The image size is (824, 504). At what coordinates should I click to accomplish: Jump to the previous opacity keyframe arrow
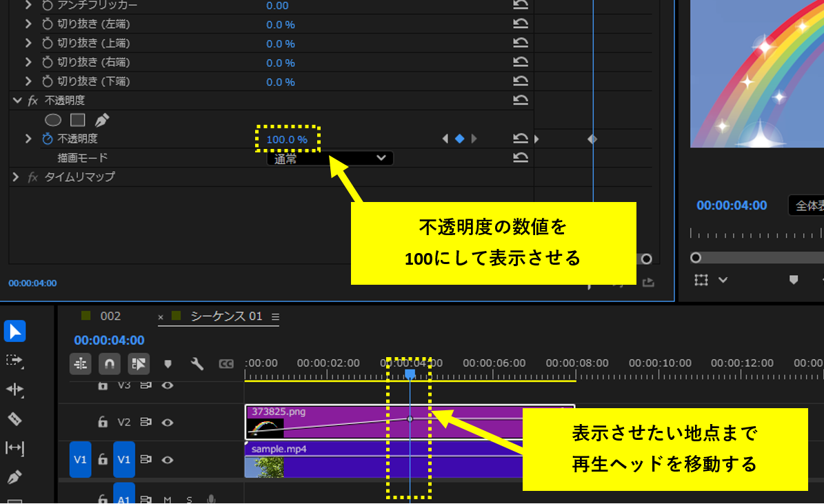tap(445, 138)
